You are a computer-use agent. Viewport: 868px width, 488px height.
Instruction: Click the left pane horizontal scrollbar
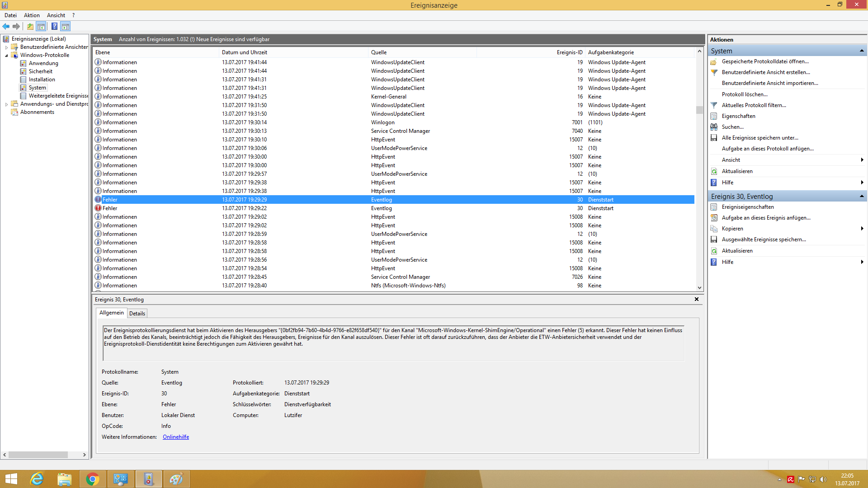(38, 455)
